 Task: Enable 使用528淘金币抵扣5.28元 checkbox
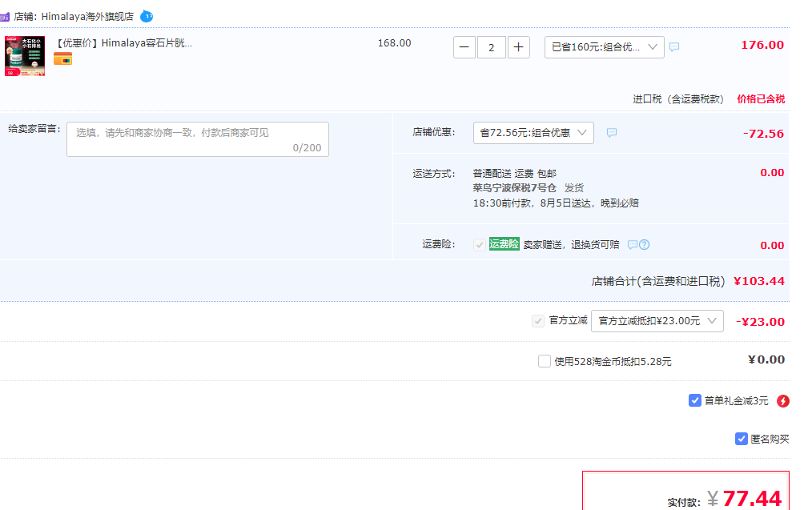tap(545, 361)
